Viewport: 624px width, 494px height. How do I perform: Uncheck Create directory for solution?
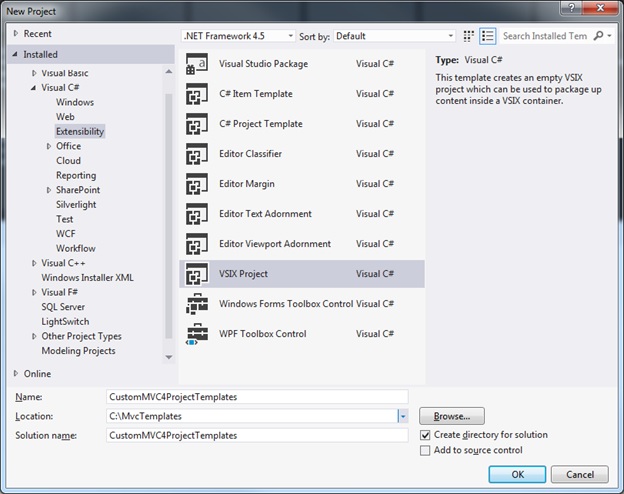[x=426, y=435]
